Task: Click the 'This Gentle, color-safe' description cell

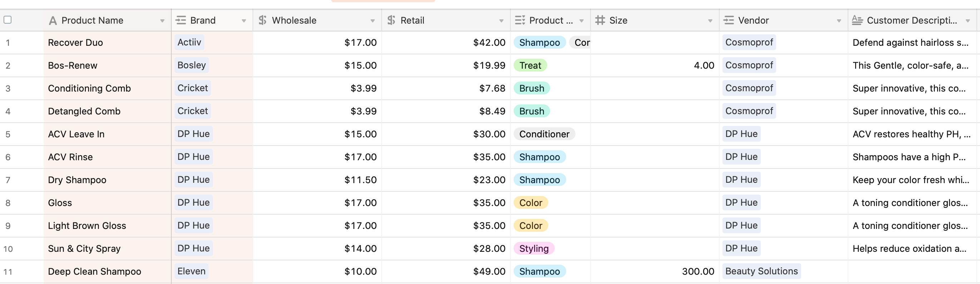Action: [x=912, y=65]
